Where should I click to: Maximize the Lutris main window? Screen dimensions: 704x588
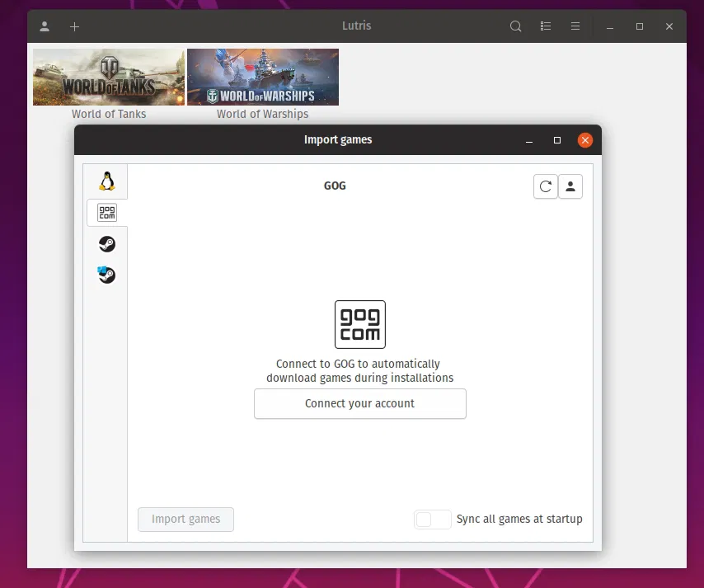640,26
